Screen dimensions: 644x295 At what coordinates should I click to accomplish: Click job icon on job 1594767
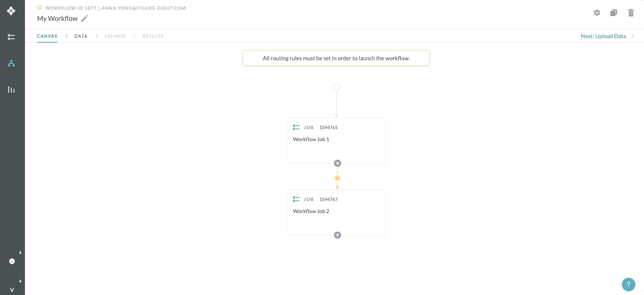point(296,199)
